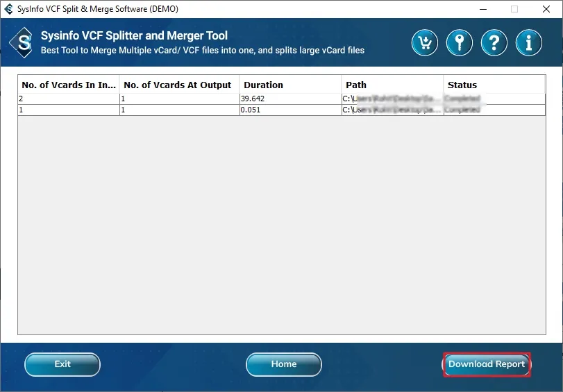The image size is (563, 392).
Task: Select the input count cell showing 2
Action: pos(69,99)
